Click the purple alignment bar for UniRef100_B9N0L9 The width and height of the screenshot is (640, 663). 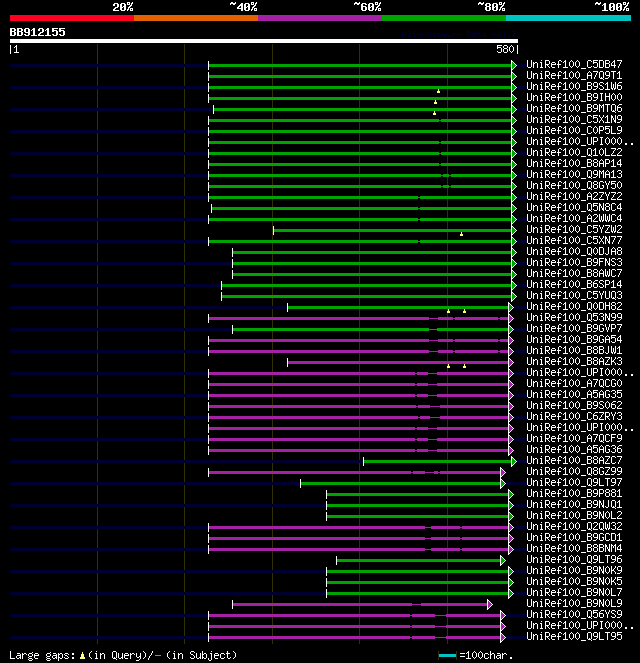tap(360, 604)
